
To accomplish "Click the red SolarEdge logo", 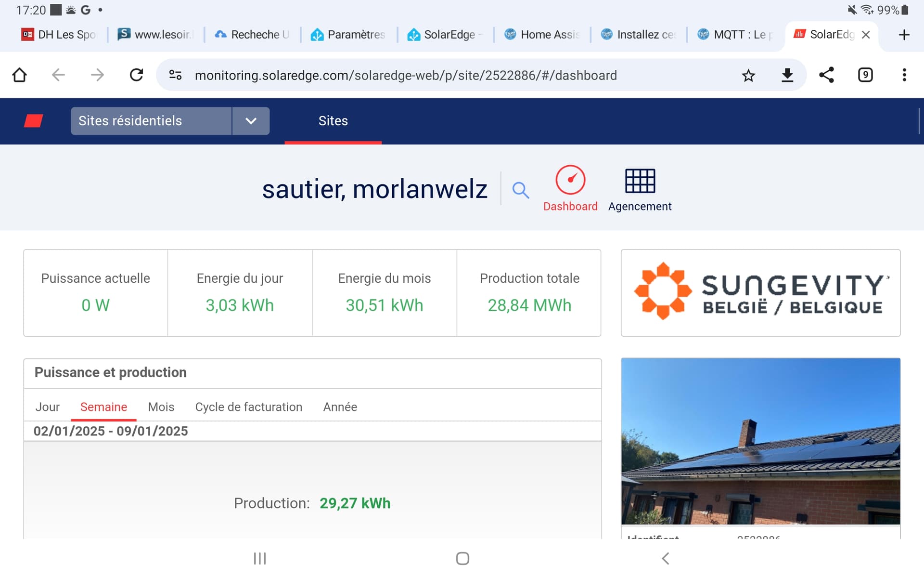I will click(34, 121).
